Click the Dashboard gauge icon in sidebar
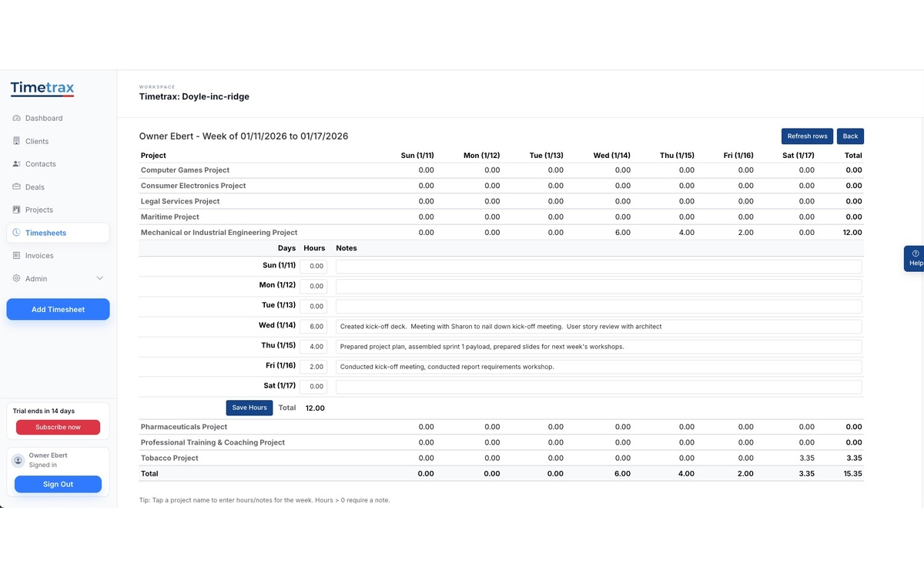Screen dimensions: 924x578 (17, 119)
